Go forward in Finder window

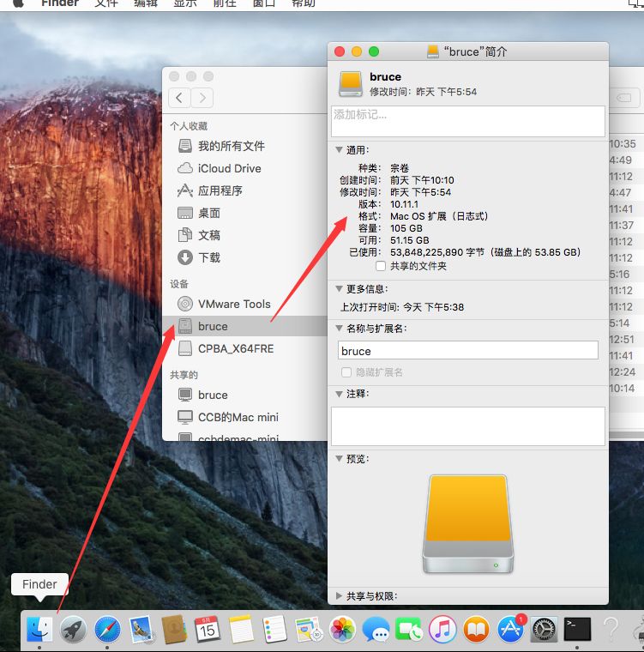point(202,98)
